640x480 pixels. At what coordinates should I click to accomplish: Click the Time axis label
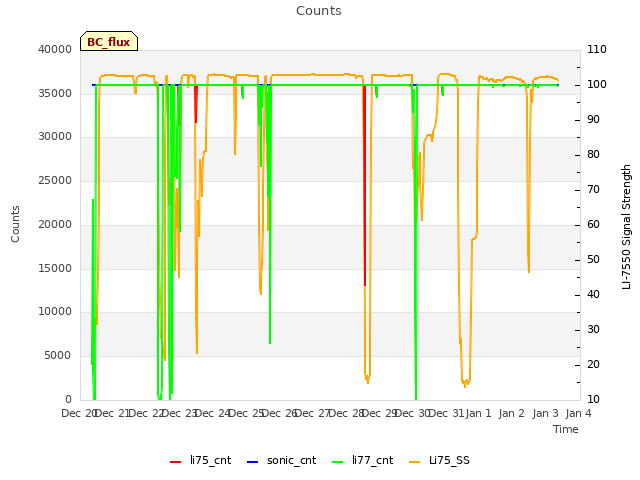click(566, 429)
